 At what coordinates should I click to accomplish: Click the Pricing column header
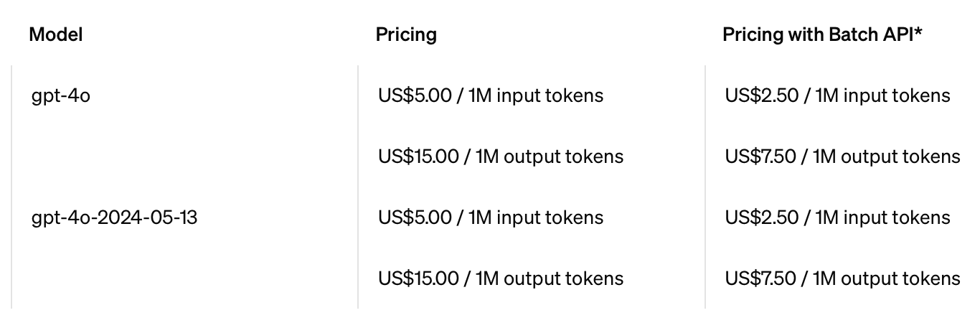click(406, 34)
